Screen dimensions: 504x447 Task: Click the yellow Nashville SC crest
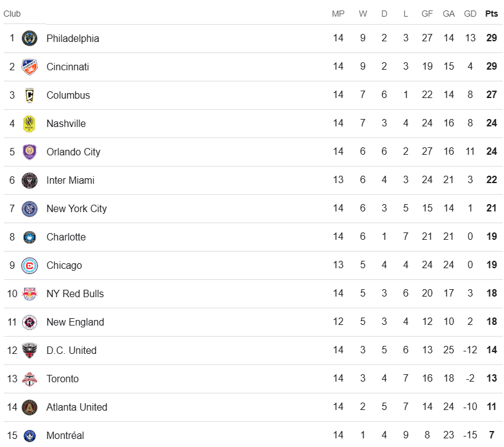(x=30, y=123)
